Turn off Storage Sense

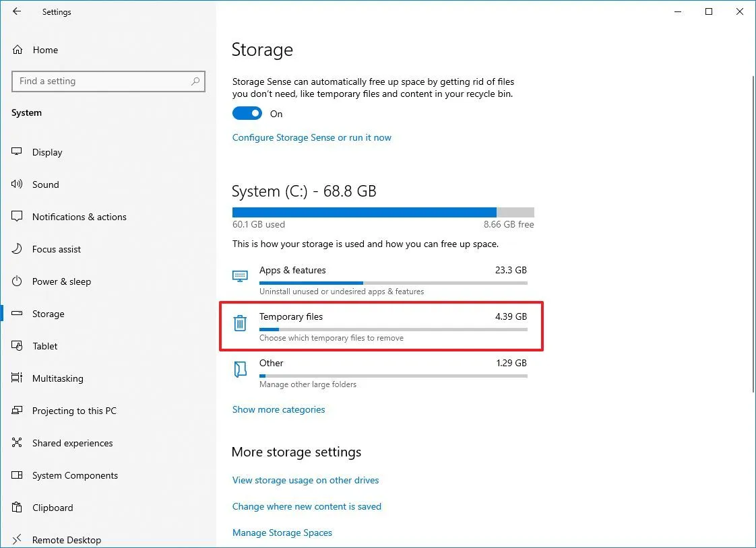point(247,113)
